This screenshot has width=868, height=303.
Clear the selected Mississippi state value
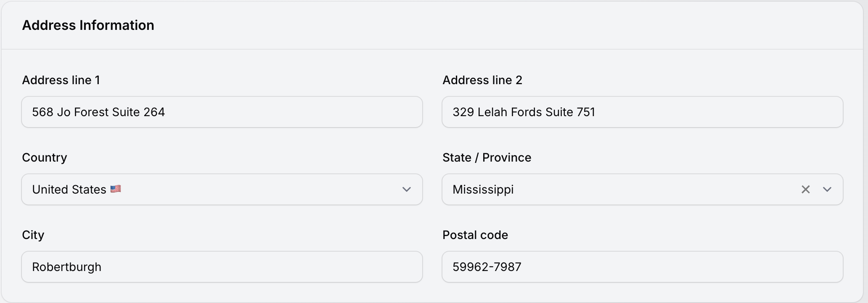point(805,189)
